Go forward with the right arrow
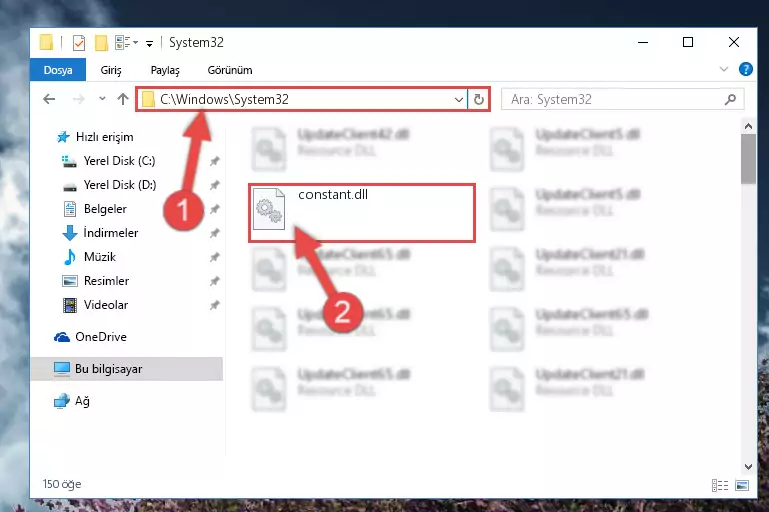This screenshot has width=769, height=512. pos(78,100)
